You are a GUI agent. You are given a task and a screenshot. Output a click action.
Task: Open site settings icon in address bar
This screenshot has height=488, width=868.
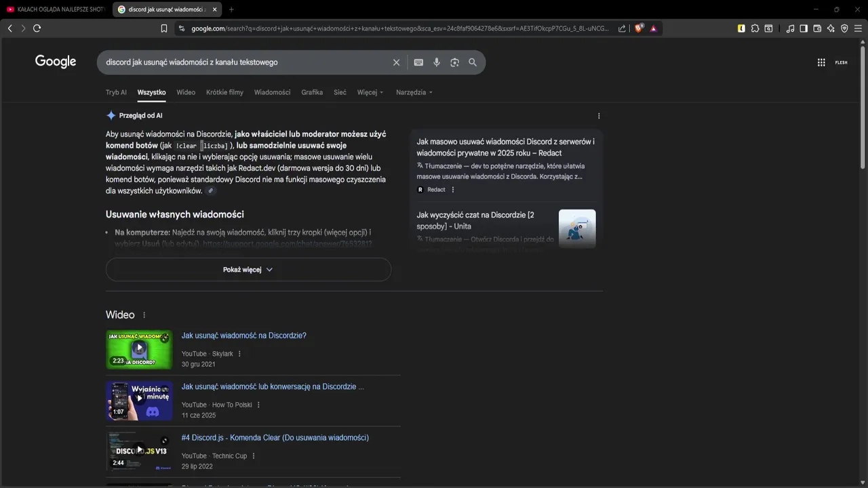181,28
